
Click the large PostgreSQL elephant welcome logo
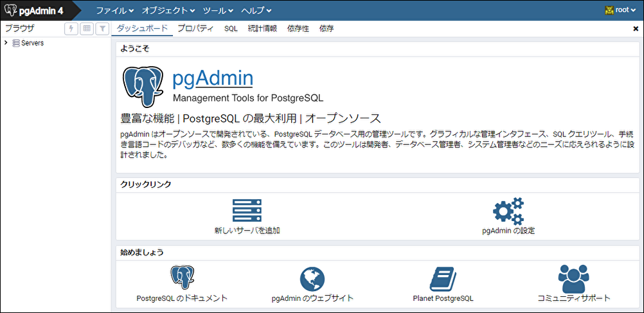[144, 86]
